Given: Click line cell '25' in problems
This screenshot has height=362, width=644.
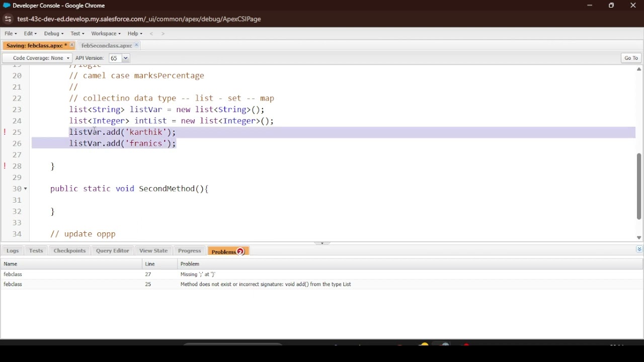Looking at the screenshot, I should click(x=148, y=285).
